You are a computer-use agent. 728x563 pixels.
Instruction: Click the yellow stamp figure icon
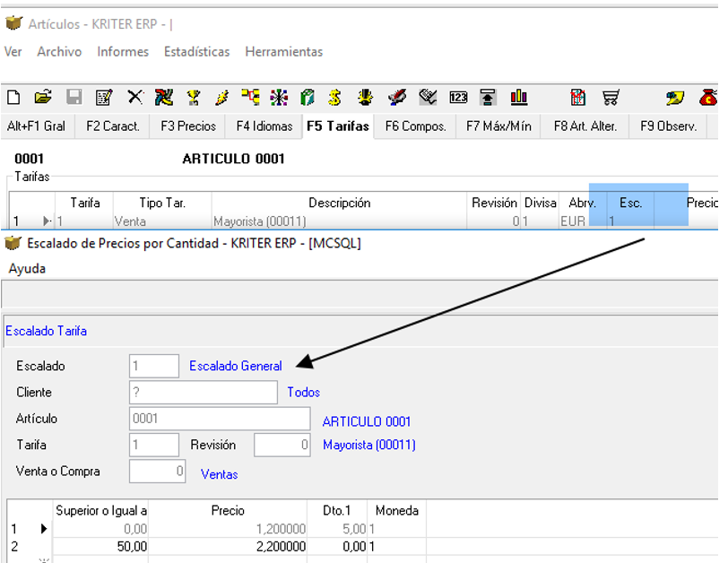(x=366, y=98)
